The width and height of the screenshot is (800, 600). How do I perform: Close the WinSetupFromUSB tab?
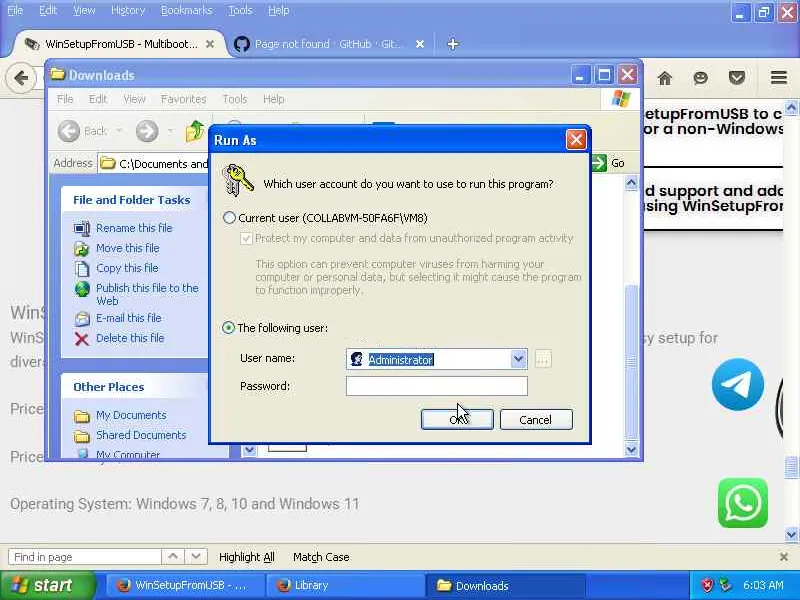click(x=210, y=44)
